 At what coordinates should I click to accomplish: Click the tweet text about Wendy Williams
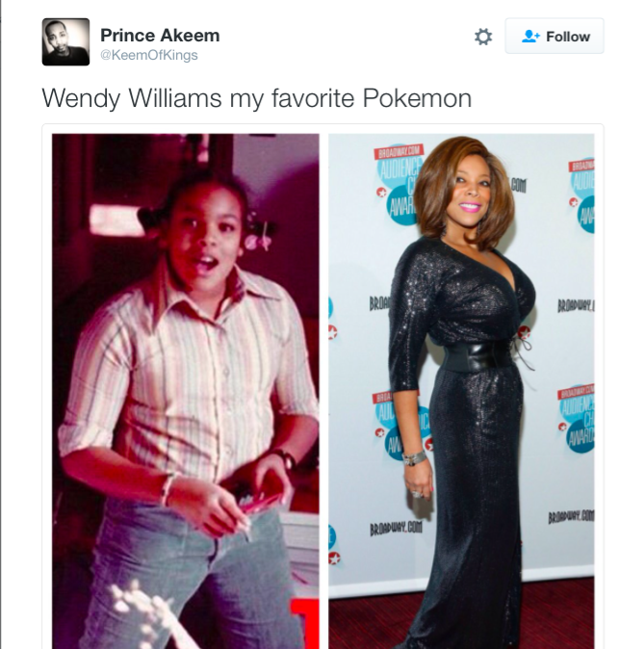click(257, 98)
